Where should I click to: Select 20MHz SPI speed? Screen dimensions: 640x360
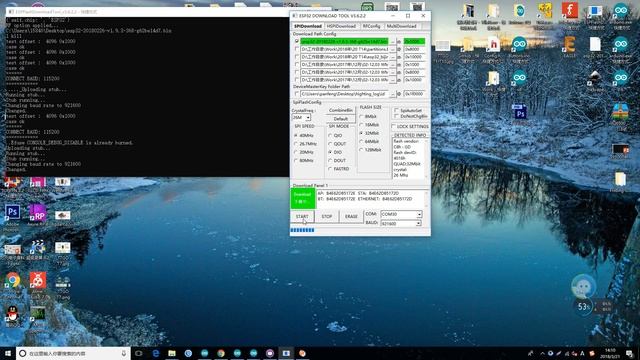pyautogui.click(x=304, y=152)
